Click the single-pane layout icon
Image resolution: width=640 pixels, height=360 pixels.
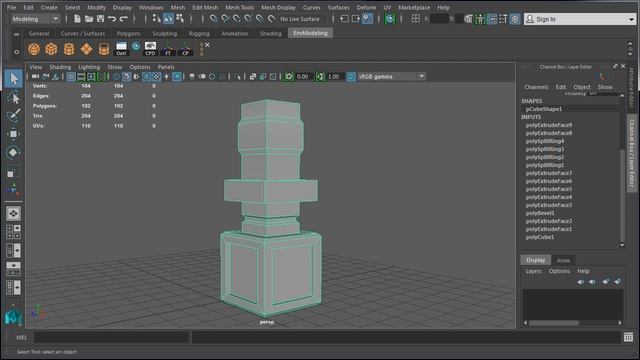click(13, 213)
